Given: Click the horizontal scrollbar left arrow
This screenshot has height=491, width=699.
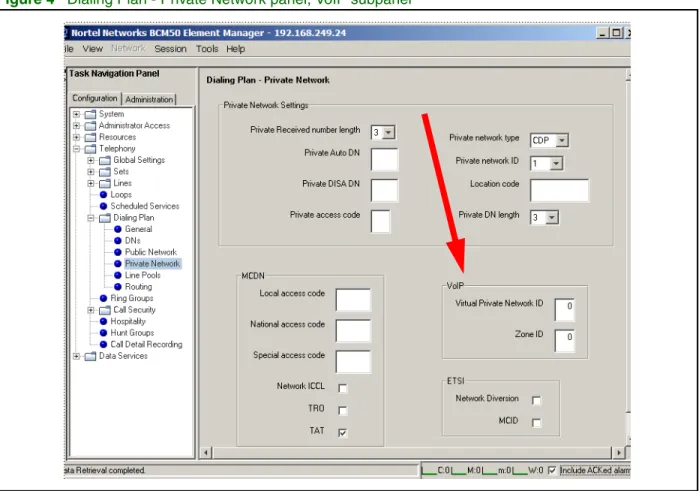Looking at the screenshot, I should point(206,453).
